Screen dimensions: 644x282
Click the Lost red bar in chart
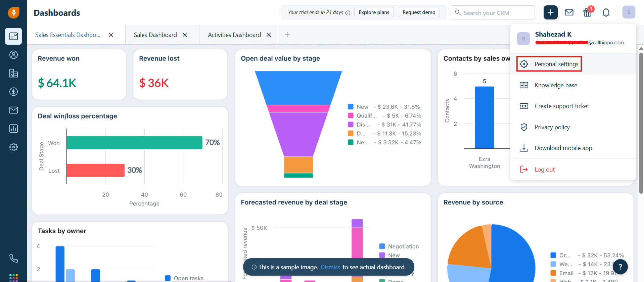click(95, 170)
